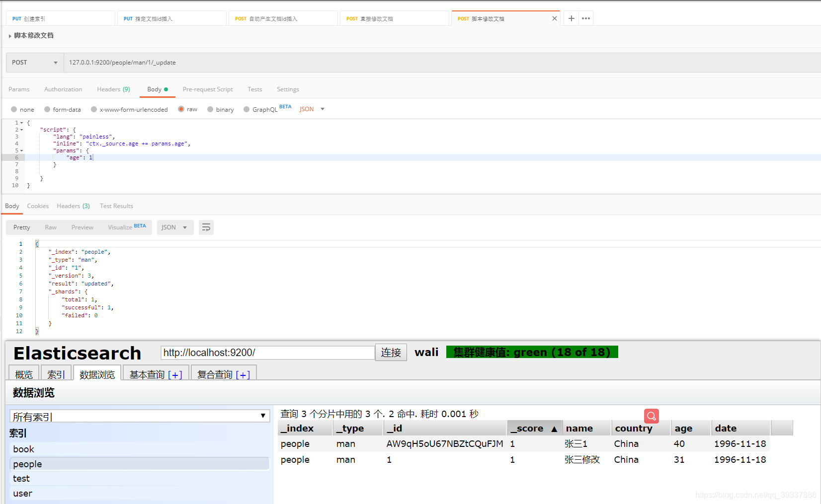The image size is (821, 504).
Task: Close the 脚本修改文档 request tab
Action: coord(555,18)
